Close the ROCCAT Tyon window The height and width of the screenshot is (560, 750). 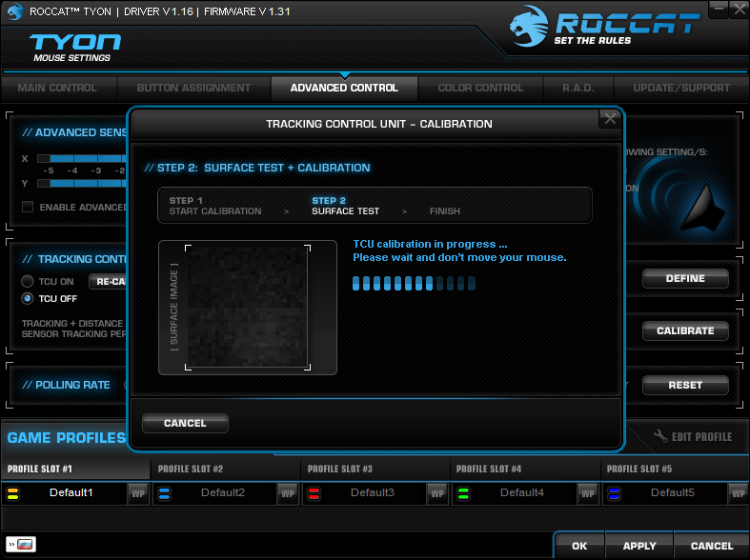point(739,10)
